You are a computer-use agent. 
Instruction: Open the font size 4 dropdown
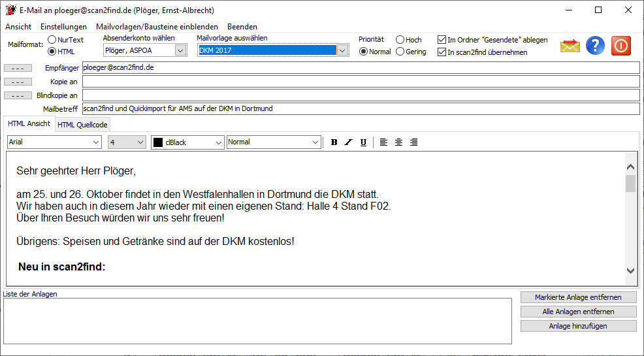click(x=140, y=142)
